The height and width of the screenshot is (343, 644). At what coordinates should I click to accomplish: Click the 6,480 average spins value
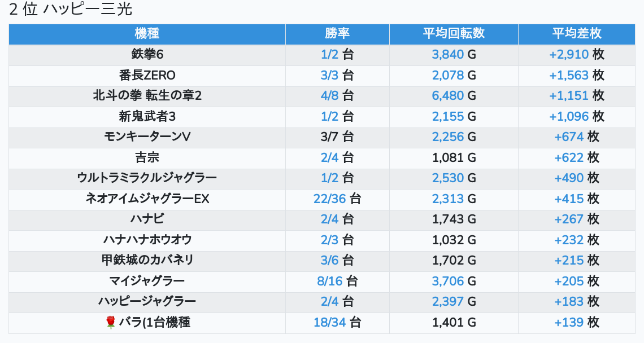[x=448, y=96]
